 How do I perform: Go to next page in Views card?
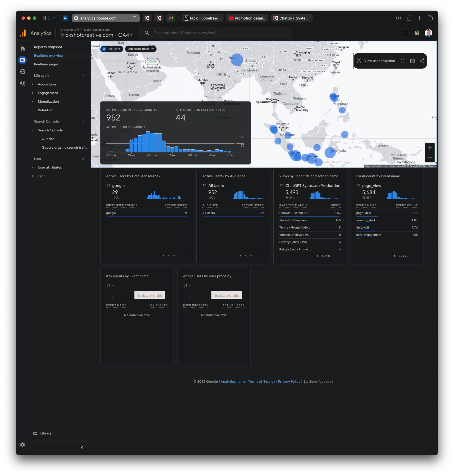(x=340, y=256)
